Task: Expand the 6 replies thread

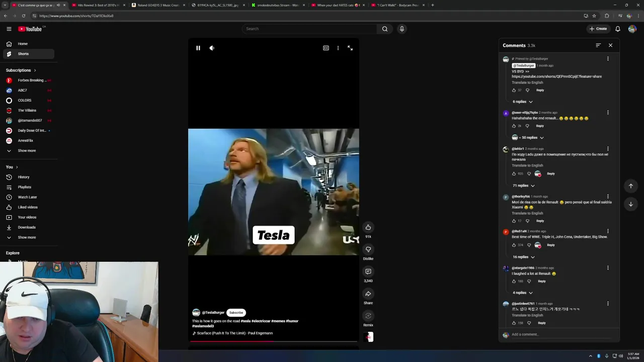Action: tap(523, 102)
